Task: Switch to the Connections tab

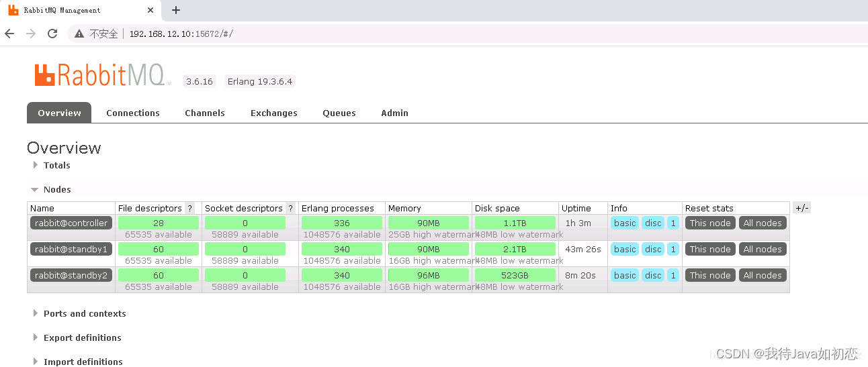Action: (133, 113)
